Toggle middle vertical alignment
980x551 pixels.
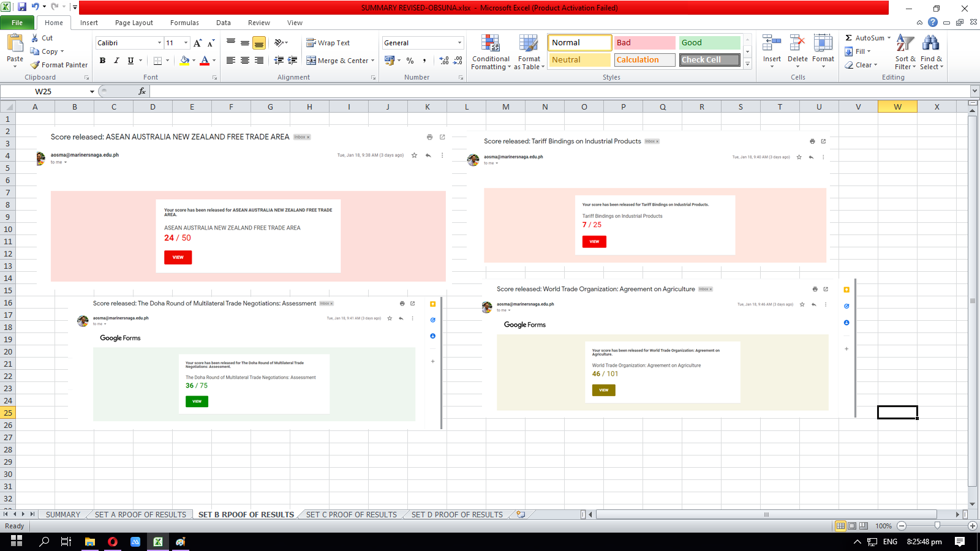click(x=245, y=43)
